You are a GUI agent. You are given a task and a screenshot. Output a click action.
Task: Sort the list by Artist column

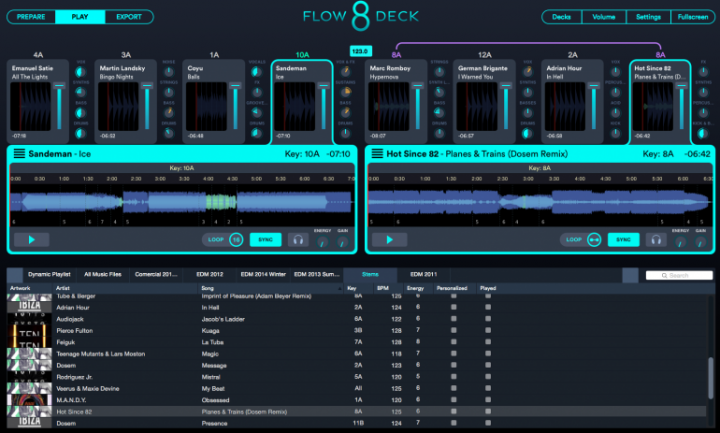click(x=125, y=288)
